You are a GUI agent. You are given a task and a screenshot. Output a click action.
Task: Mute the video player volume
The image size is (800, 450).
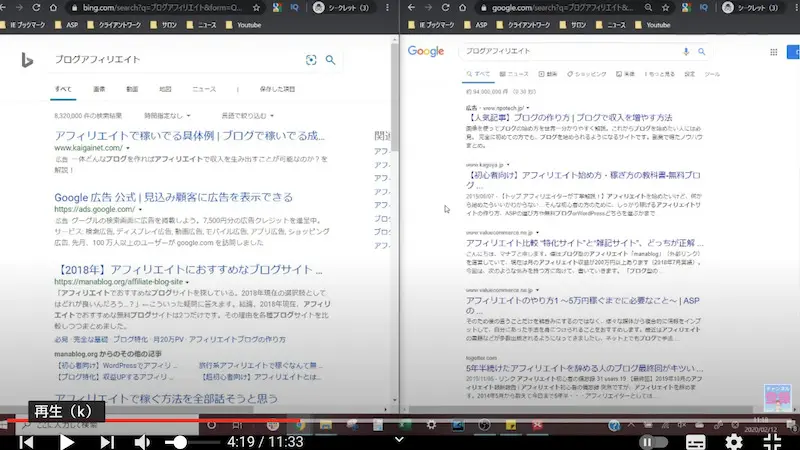[x=144, y=441]
